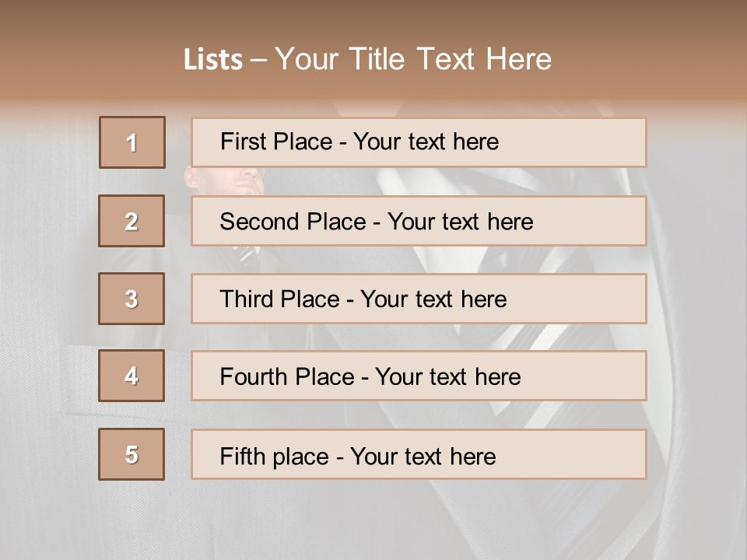This screenshot has height=560, width=747.
Task: Click the First Place text bar
Action: [x=419, y=142]
